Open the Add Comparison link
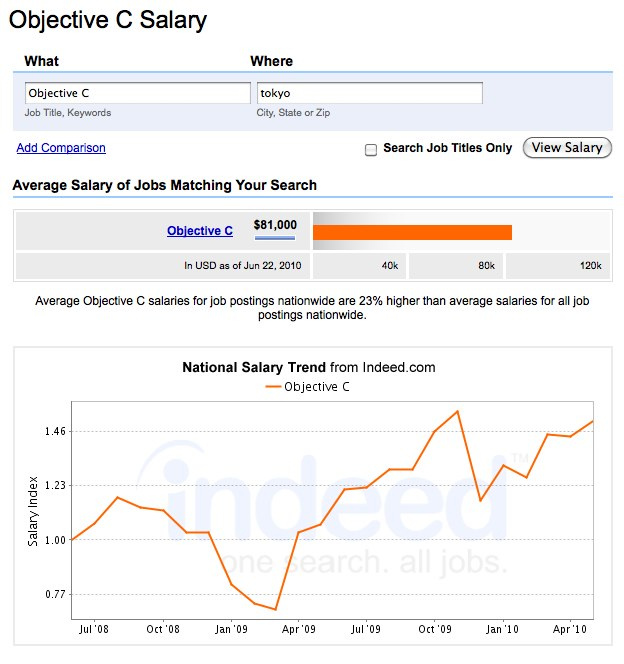Image resolution: width=624 pixels, height=664 pixels. [61, 148]
